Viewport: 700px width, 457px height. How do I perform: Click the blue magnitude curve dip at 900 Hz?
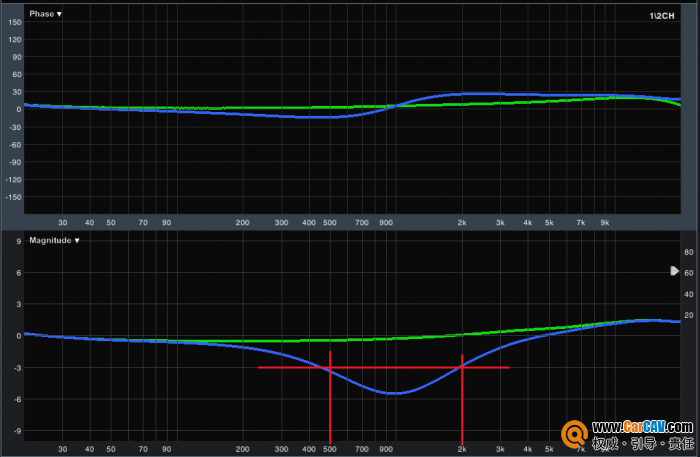pyautogui.click(x=392, y=393)
